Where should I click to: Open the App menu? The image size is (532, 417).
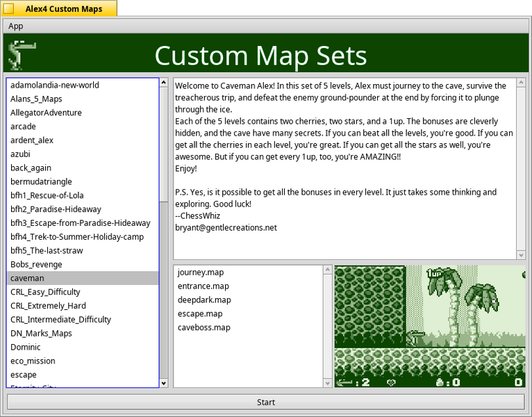click(x=15, y=26)
